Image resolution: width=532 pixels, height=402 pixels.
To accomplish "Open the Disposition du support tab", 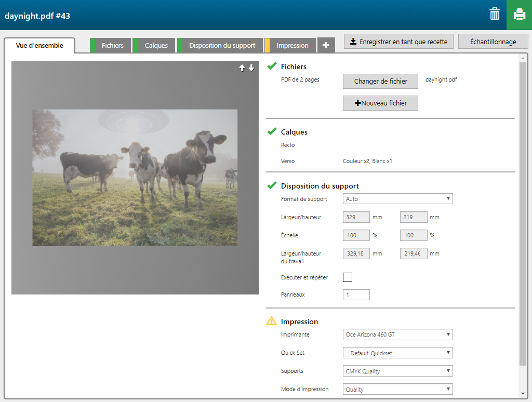I will pyautogui.click(x=220, y=46).
